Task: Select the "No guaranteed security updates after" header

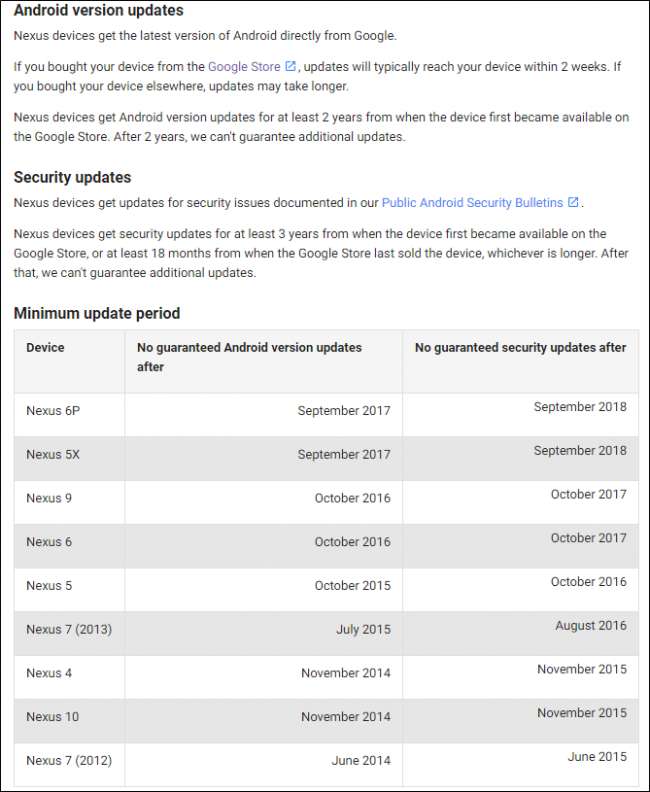Action: (520, 348)
